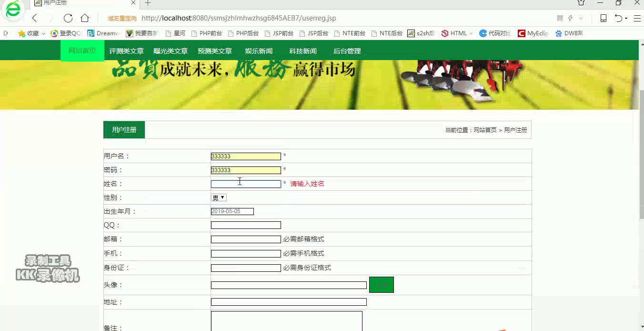Open the JSP后台 bookmark

[x=314, y=33]
